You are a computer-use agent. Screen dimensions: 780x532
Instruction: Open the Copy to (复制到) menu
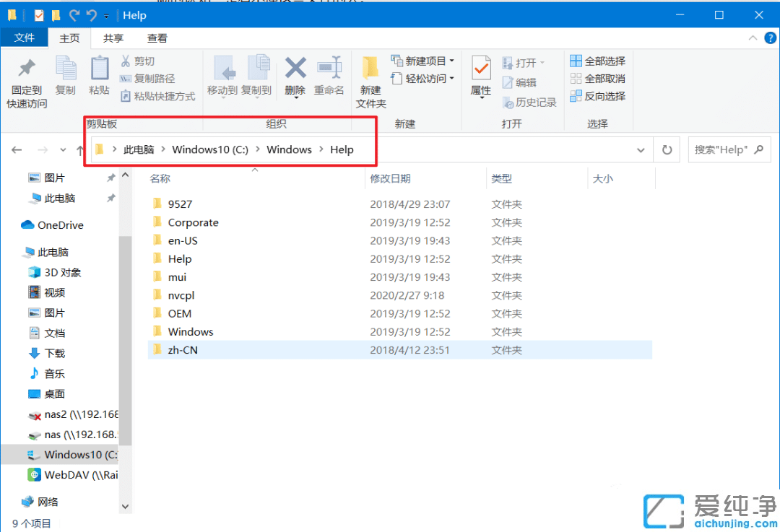click(x=256, y=77)
